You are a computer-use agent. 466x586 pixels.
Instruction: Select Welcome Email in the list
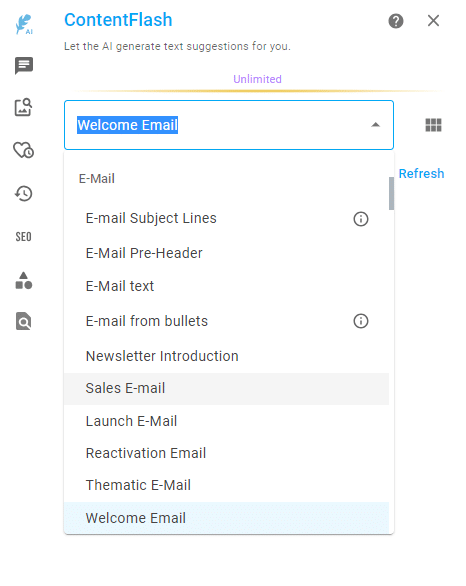(x=226, y=518)
